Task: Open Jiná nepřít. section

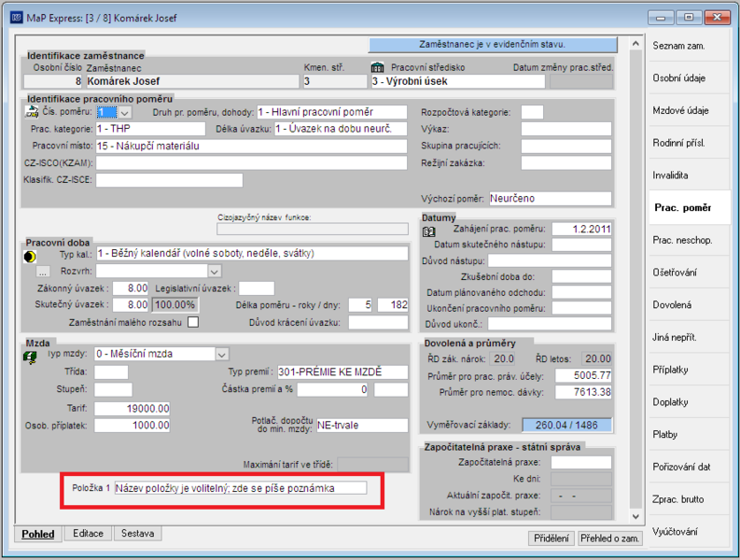Action: click(x=689, y=337)
